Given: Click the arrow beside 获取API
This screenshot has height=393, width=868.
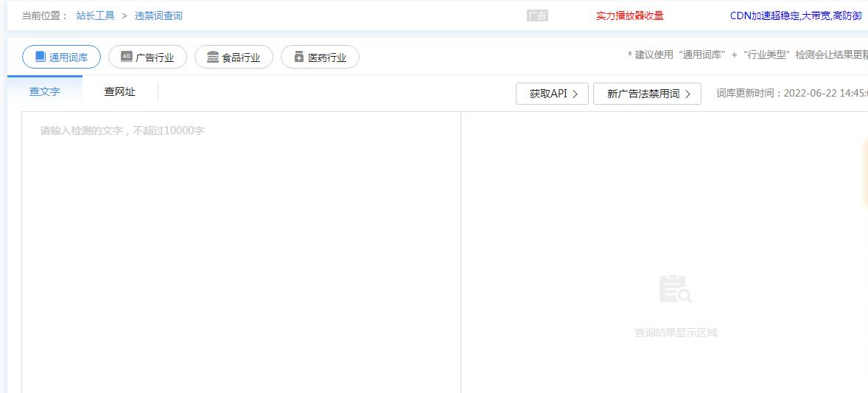Looking at the screenshot, I should coord(575,94).
